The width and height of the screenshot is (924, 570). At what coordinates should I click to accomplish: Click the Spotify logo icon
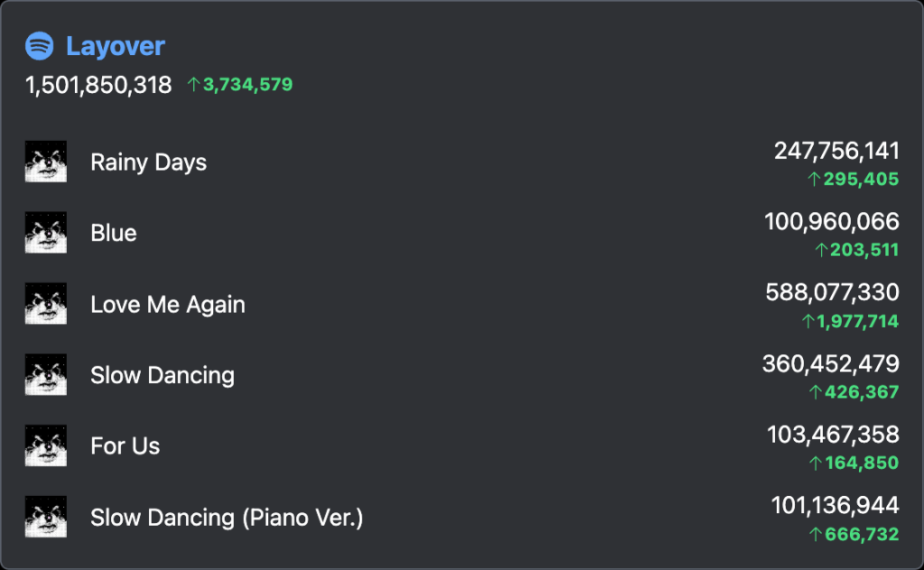click(x=40, y=46)
